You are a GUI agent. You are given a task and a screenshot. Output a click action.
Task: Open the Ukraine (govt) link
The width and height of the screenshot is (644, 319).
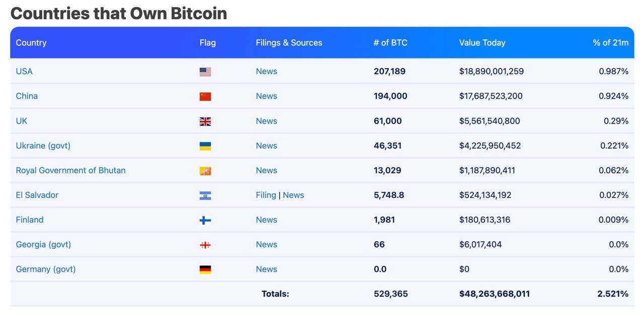[x=43, y=146]
